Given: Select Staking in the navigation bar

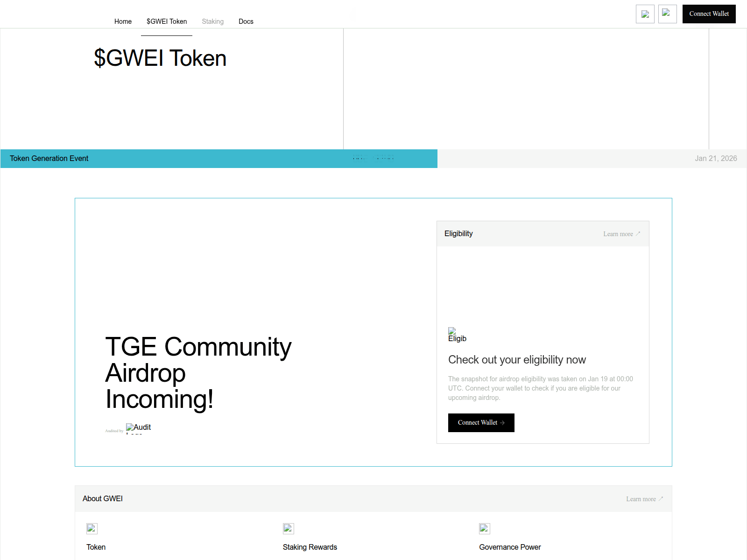Looking at the screenshot, I should point(212,21).
